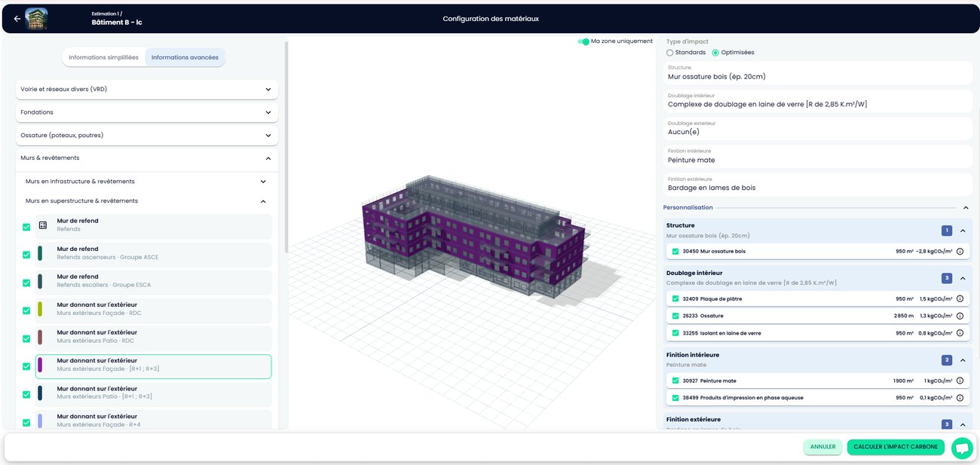Click the grid icon beside Refends
The height and width of the screenshot is (465, 980).
[43, 225]
